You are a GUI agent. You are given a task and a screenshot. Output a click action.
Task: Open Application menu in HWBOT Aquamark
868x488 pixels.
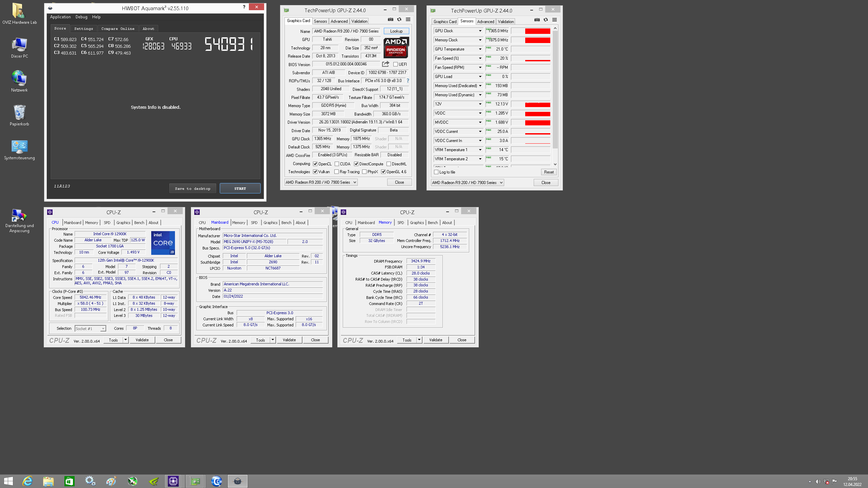(60, 17)
